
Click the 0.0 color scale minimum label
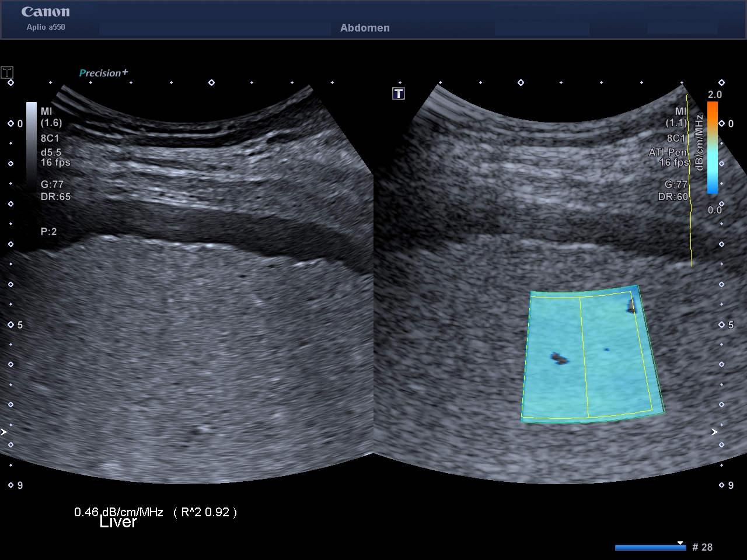[715, 210]
